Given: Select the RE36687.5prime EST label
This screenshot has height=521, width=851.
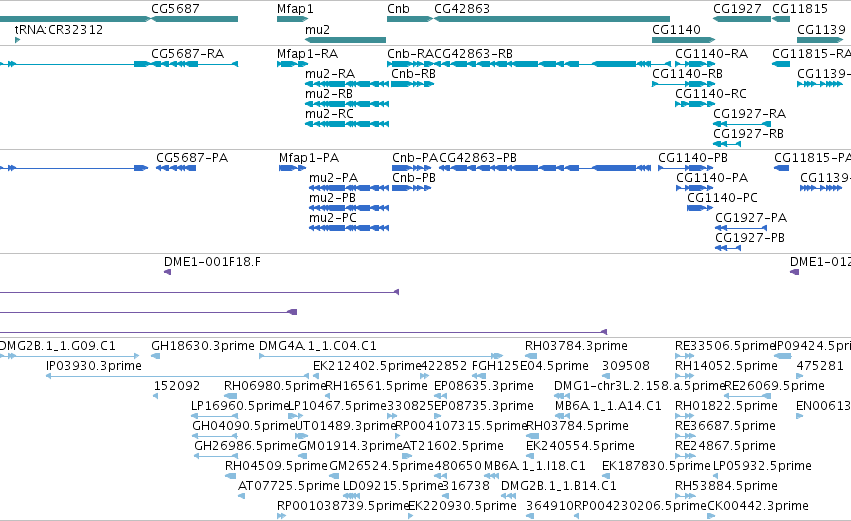Looking at the screenshot, I should 725,427.
